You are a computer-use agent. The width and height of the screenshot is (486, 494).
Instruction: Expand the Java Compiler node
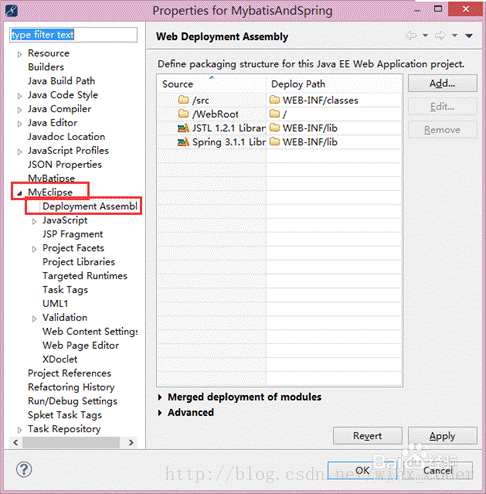point(20,110)
